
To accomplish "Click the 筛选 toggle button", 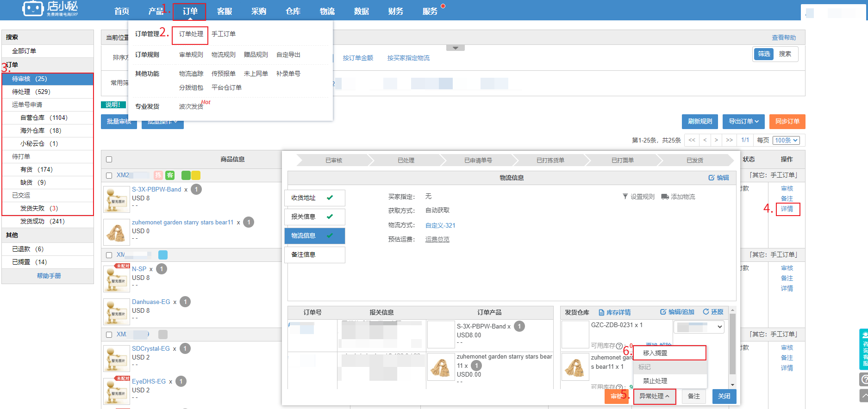I will coord(764,54).
